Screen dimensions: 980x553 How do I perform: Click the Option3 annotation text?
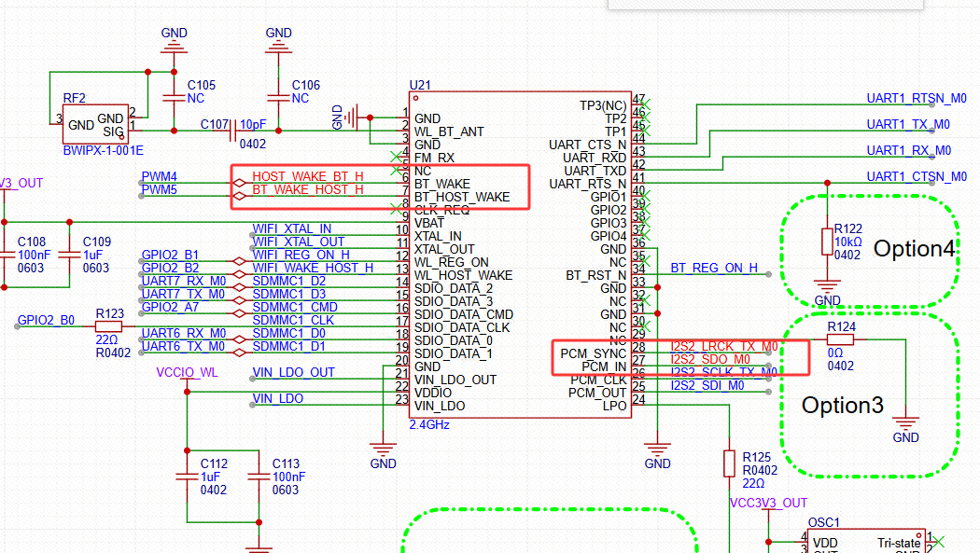click(843, 405)
